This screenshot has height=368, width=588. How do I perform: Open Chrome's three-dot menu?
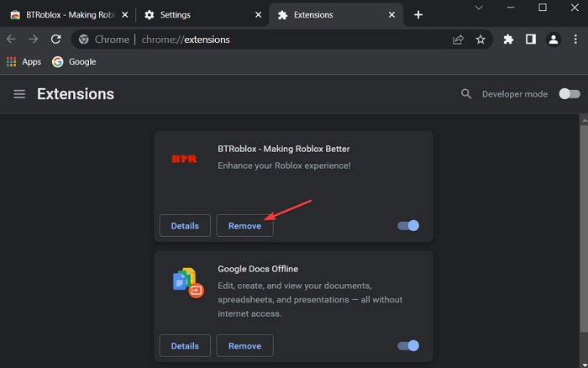point(575,39)
